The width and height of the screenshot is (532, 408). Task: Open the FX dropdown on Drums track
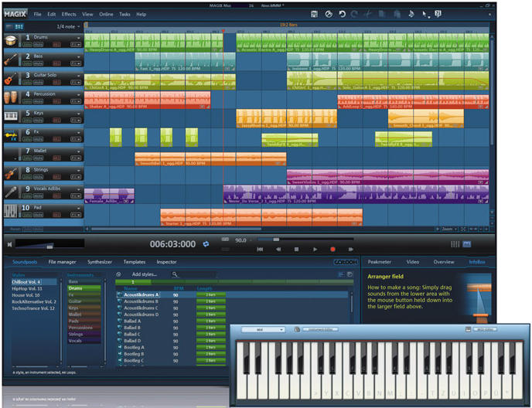pyautogui.click(x=76, y=44)
